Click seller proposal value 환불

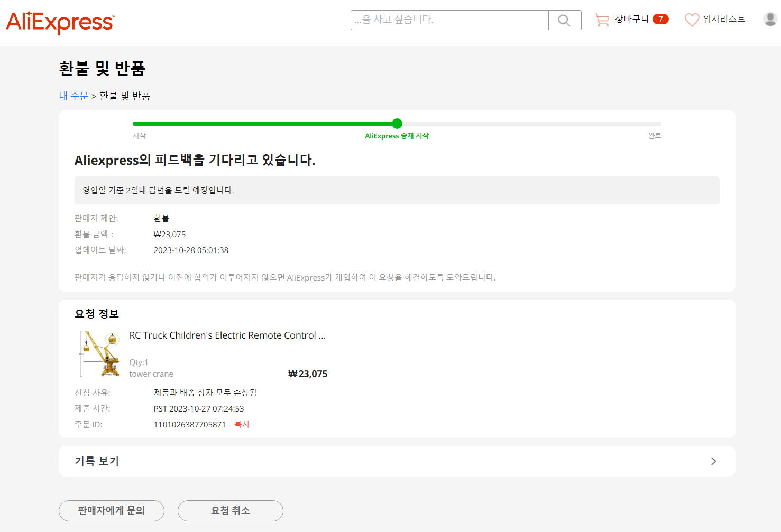[161, 218]
